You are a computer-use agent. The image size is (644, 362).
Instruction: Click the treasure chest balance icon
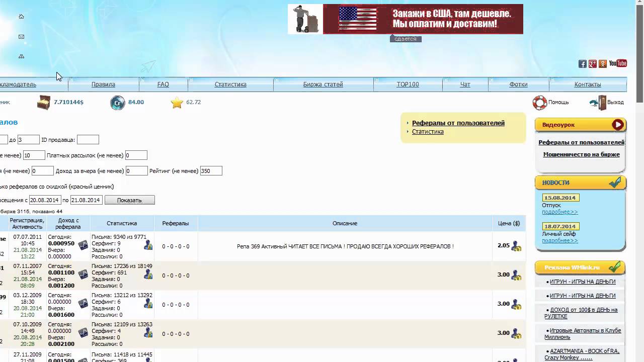pyautogui.click(x=44, y=102)
